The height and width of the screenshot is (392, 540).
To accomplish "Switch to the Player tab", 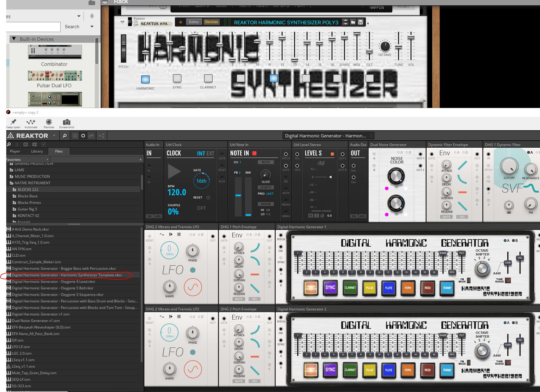I will tap(15, 151).
